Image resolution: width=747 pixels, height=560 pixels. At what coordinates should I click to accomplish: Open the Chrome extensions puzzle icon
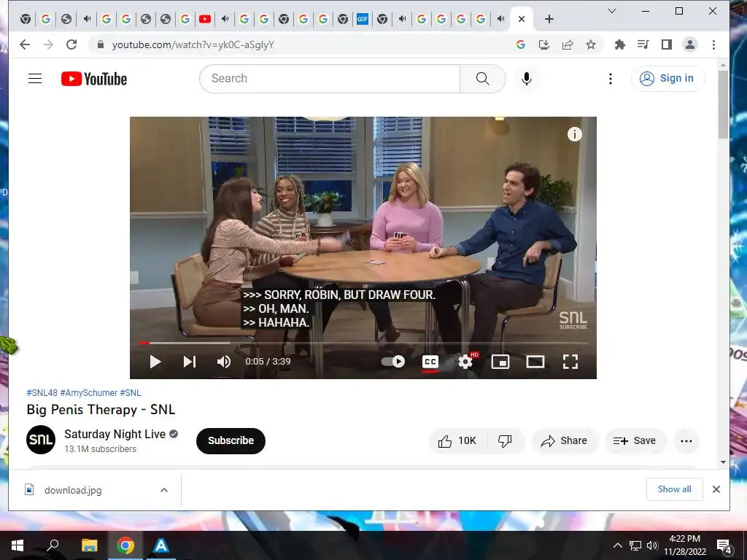tap(620, 44)
